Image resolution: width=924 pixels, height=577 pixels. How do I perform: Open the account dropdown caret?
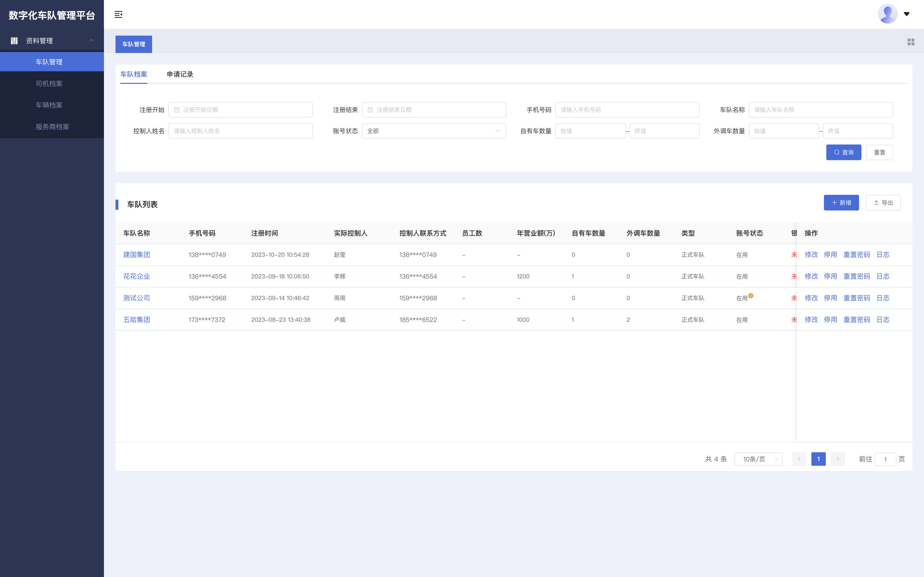907,14
